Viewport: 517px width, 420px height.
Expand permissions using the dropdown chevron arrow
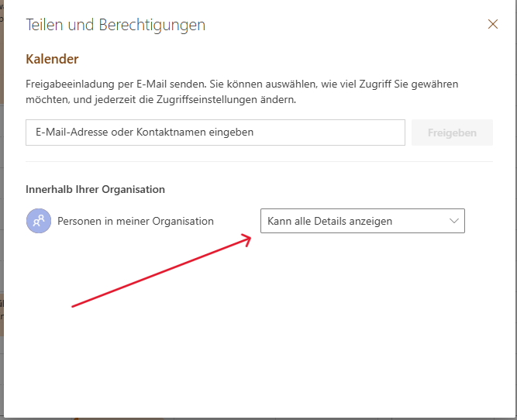pos(454,221)
